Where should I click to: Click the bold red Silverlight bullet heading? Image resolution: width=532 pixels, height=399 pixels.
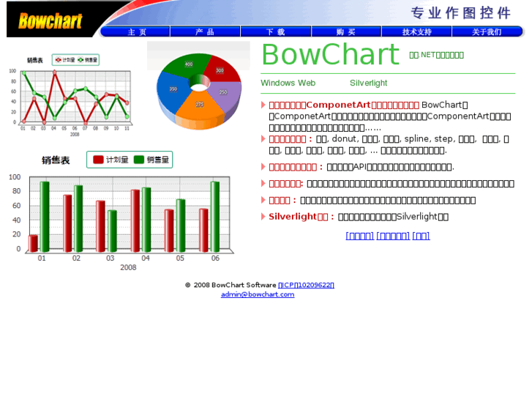coord(301,216)
